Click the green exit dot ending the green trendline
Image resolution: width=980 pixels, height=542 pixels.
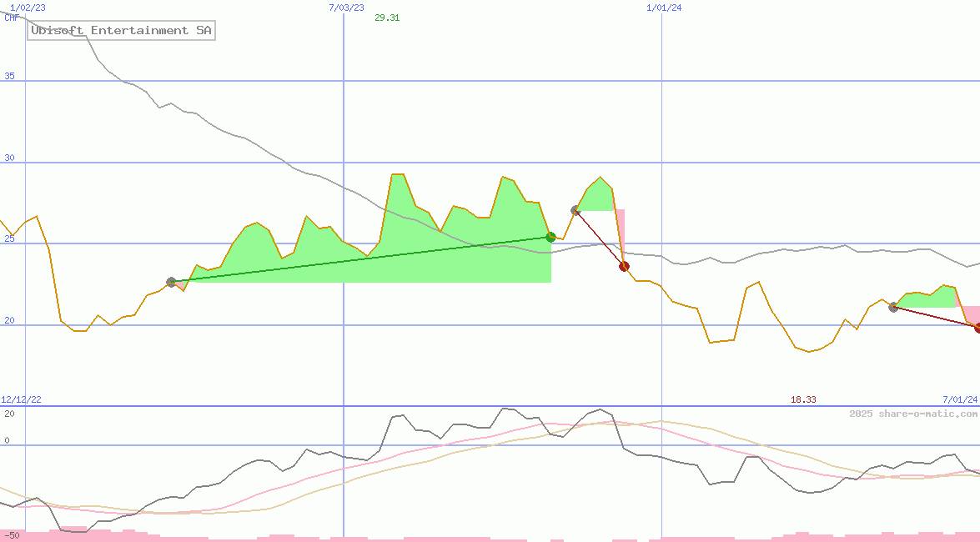click(x=550, y=238)
